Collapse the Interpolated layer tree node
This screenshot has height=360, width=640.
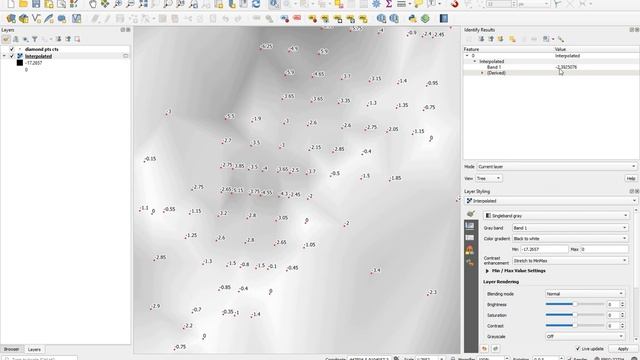4,56
